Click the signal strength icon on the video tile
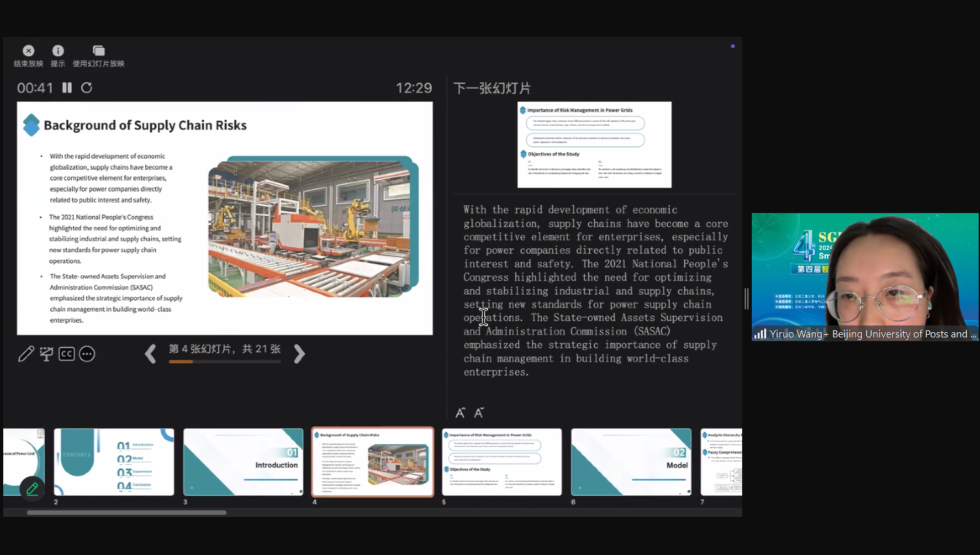 pyautogui.click(x=760, y=334)
